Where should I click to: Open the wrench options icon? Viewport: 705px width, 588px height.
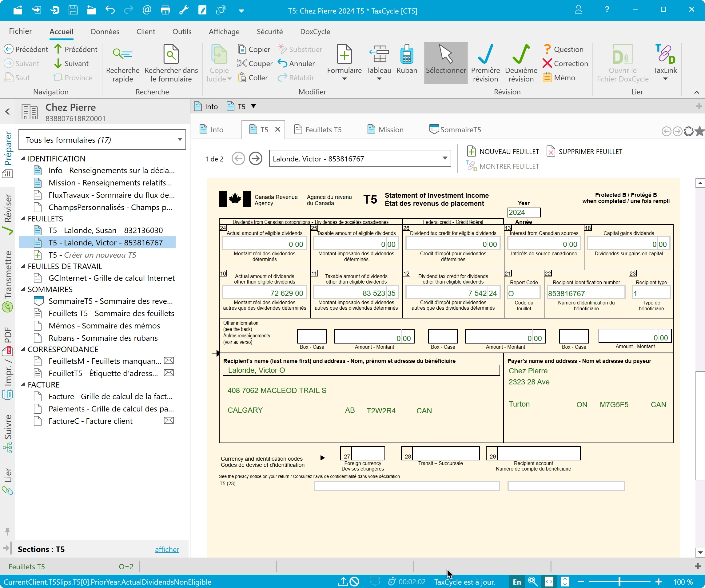pyautogui.click(x=184, y=10)
